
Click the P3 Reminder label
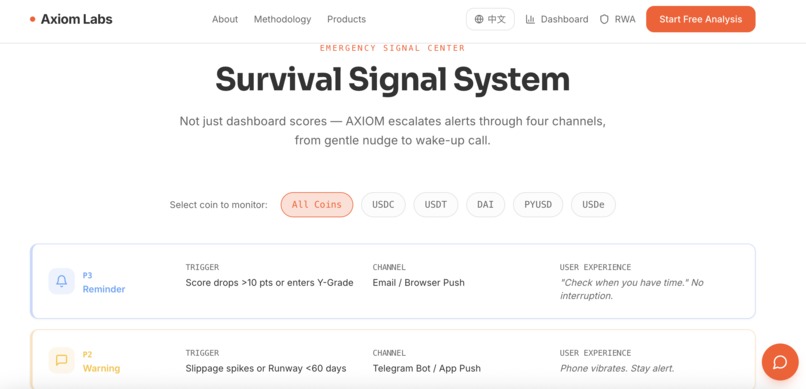(104, 283)
